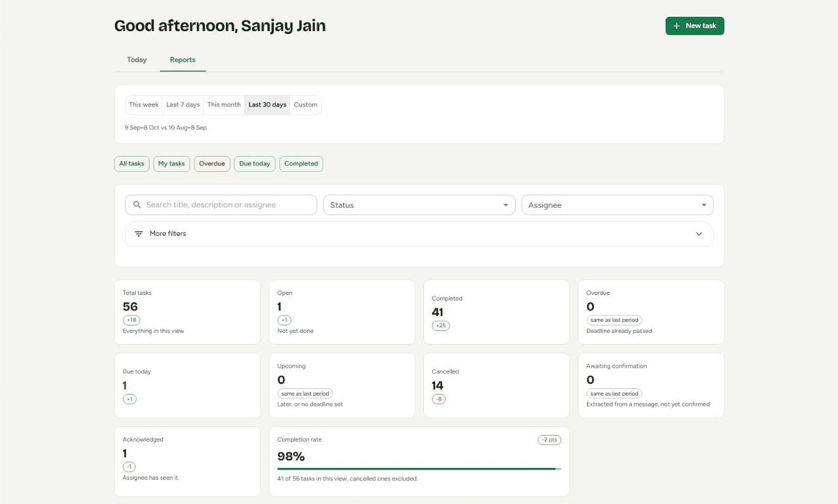
Task: Click the -8 badge under Cancelled
Action: point(439,399)
